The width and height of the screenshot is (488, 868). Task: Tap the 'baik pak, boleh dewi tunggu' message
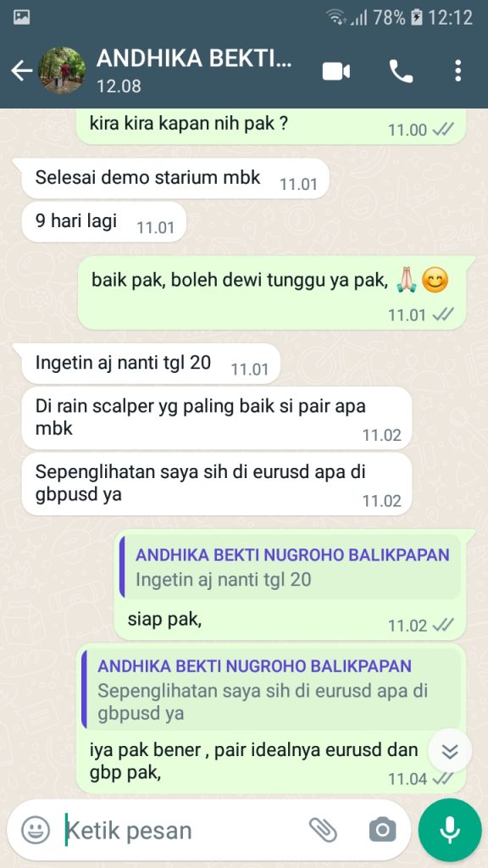(x=272, y=292)
